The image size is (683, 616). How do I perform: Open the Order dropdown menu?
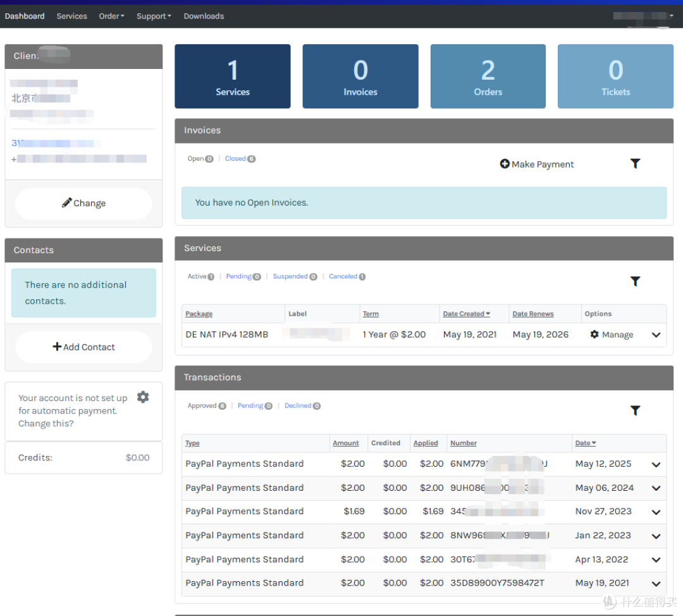(111, 16)
